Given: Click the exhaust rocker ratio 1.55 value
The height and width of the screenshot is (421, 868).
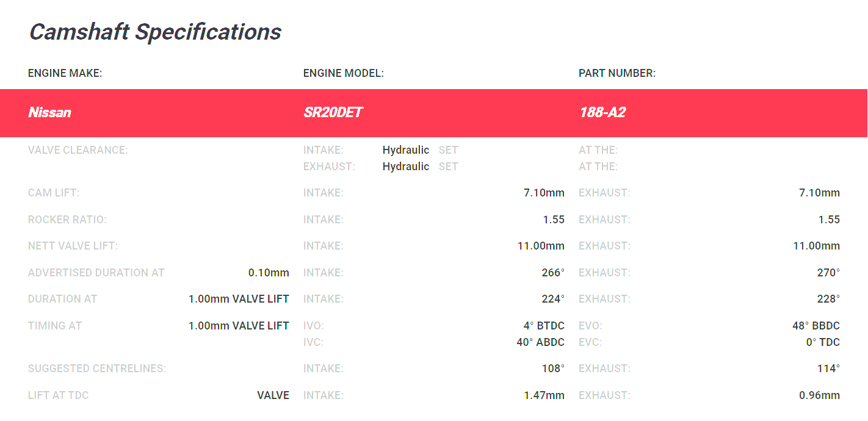Looking at the screenshot, I should point(829,220).
